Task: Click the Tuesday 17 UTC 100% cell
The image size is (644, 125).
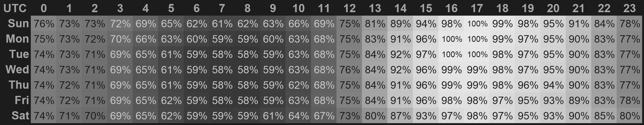Action: [477, 55]
